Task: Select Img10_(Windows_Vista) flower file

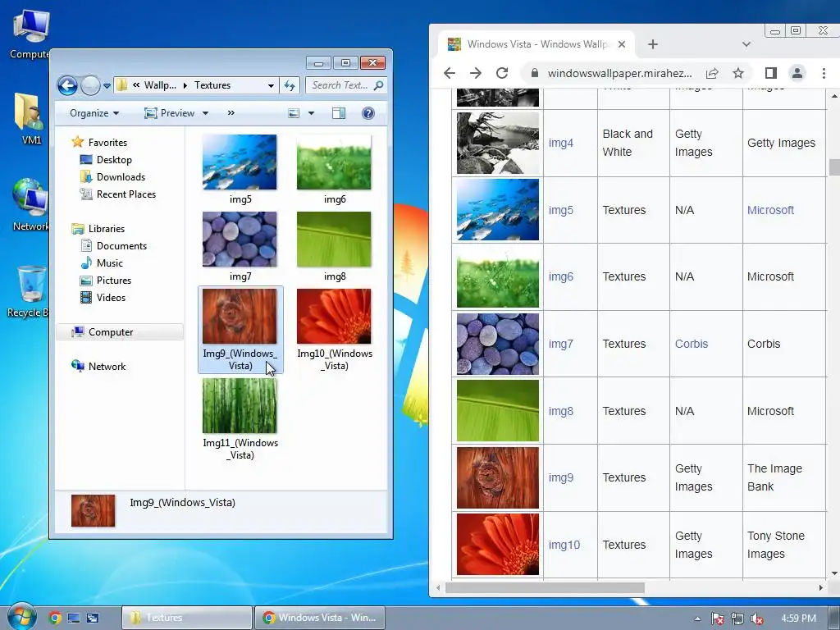Action: [x=335, y=330]
